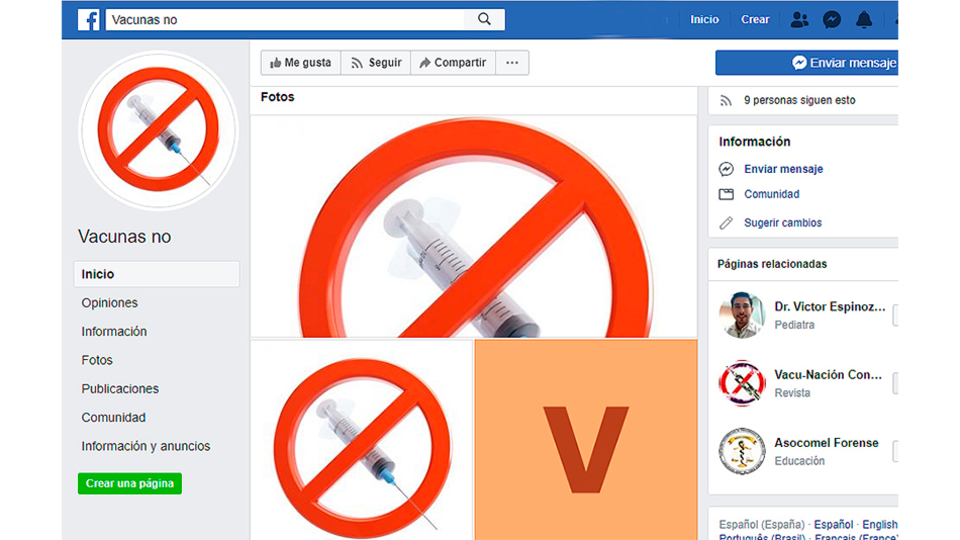Click the Educación category label
The image size is (960, 540).
pyautogui.click(x=800, y=461)
